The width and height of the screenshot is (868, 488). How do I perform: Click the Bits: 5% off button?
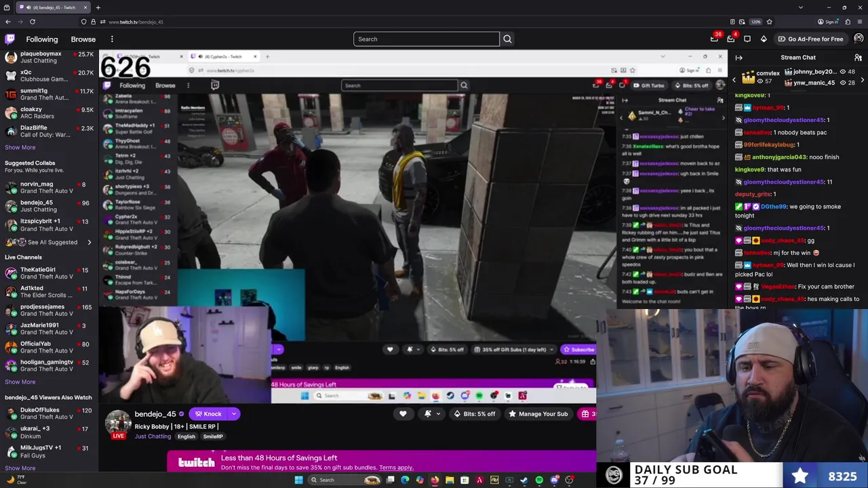point(475,413)
